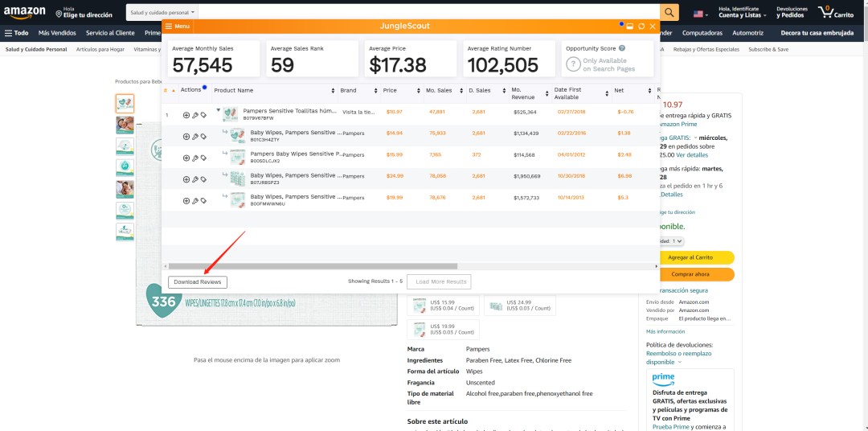Open Cuenta y Listas account dropdown
This screenshot has width=868, height=431.
(743, 12)
